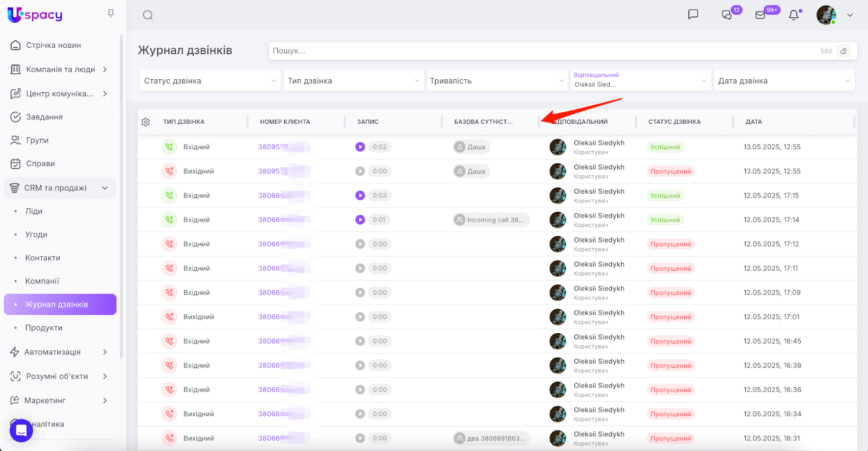This screenshot has width=868, height=451.
Task: Go to Ліди in the sidebar
Action: click(x=34, y=211)
